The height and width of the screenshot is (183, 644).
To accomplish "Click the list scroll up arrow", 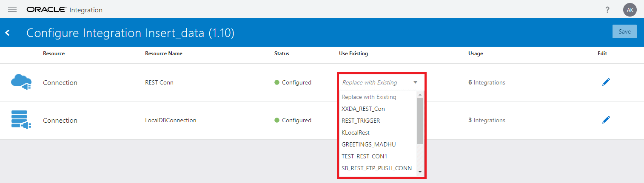I will (420, 95).
